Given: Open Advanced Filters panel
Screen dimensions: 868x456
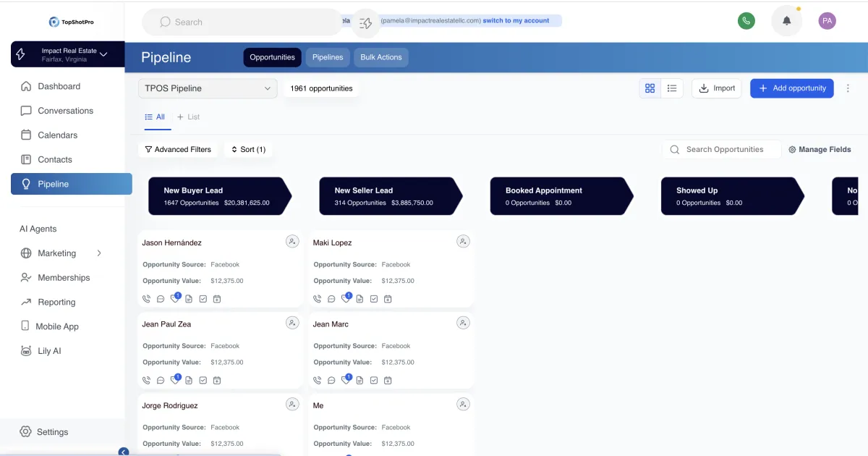Looking at the screenshot, I should tap(178, 149).
